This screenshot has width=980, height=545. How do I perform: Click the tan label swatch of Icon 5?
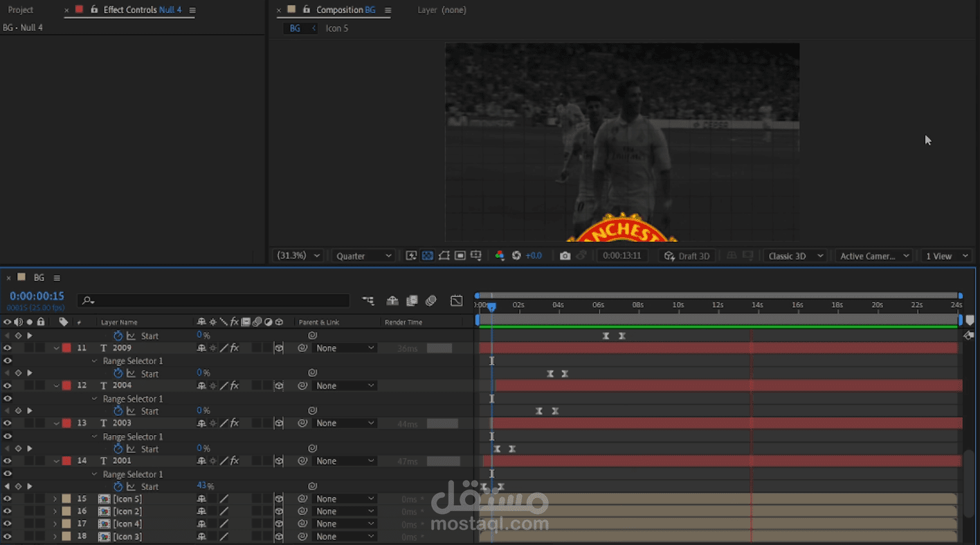tap(66, 499)
